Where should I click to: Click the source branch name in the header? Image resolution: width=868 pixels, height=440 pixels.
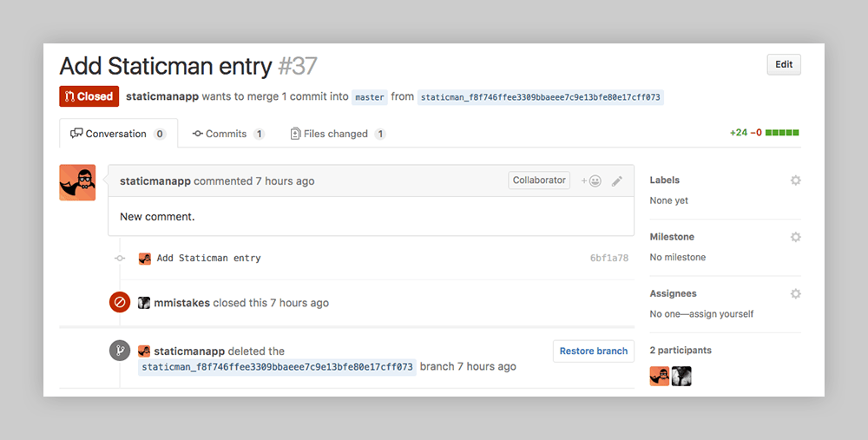tap(540, 97)
